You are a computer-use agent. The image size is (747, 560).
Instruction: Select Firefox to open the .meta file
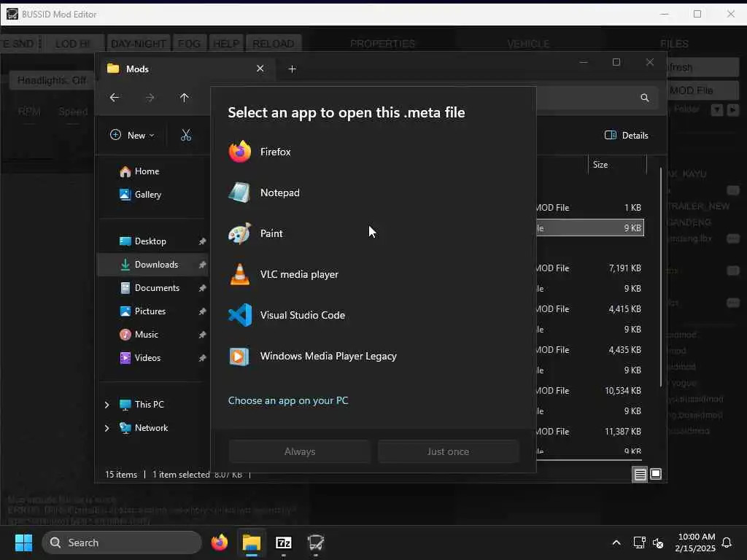373,152
